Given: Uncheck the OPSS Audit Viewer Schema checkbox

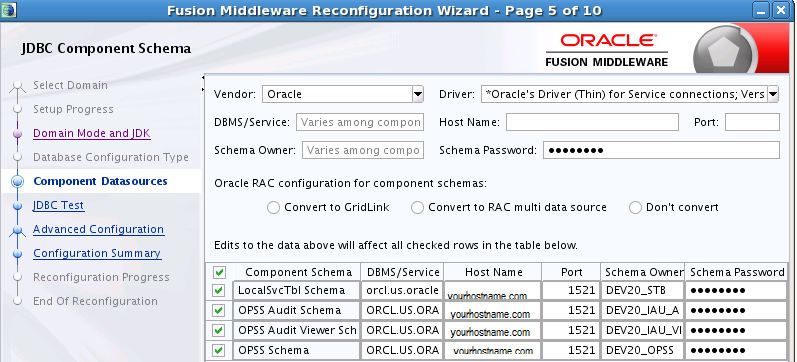Looking at the screenshot, I should pyautogui.click(x=219, y=330).
